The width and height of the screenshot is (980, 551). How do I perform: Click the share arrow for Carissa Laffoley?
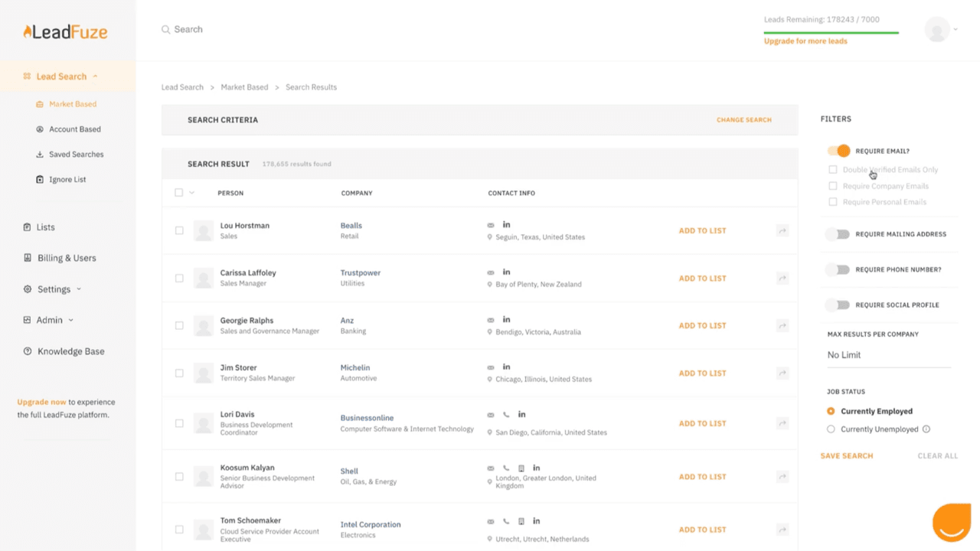[782, 278]
